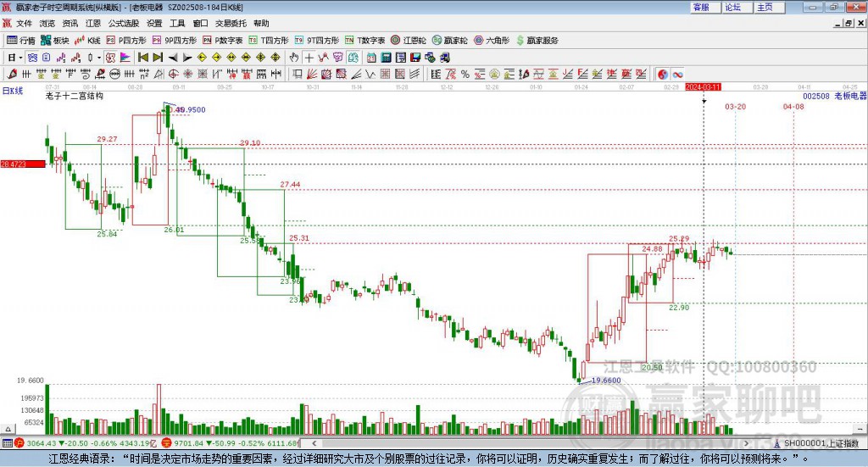
Task: Open the 资讯 menu
Action: (70, 23)
